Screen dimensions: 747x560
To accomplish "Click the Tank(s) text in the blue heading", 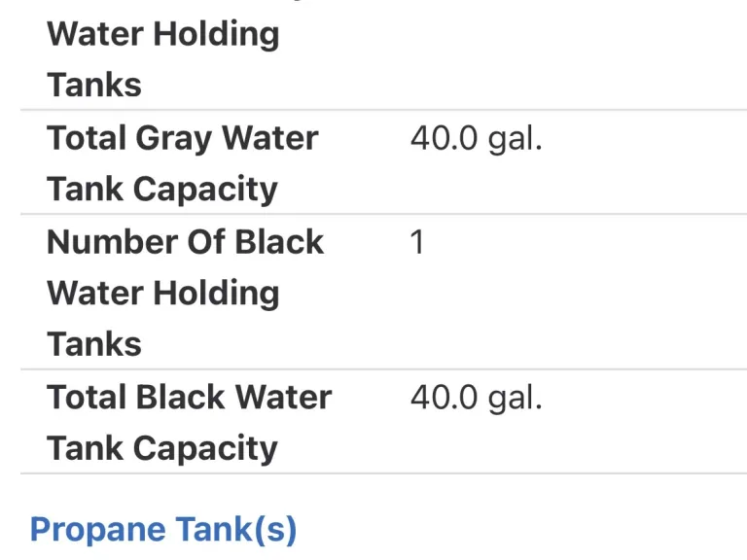I will pos(236,530).
